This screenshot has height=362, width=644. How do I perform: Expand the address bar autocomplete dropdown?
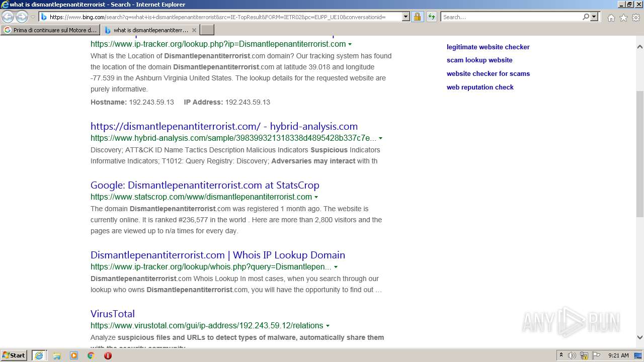(406, 17)
